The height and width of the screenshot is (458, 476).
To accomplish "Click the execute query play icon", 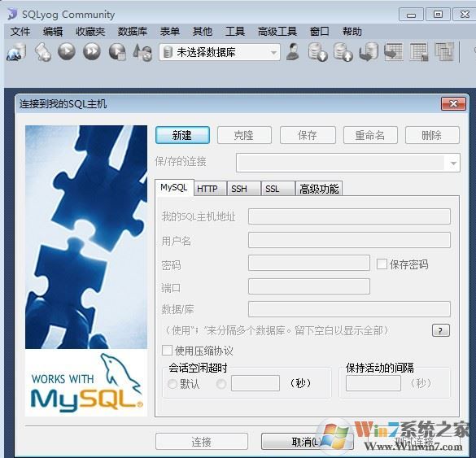I will pyautogui.click(x=67, y=51).
